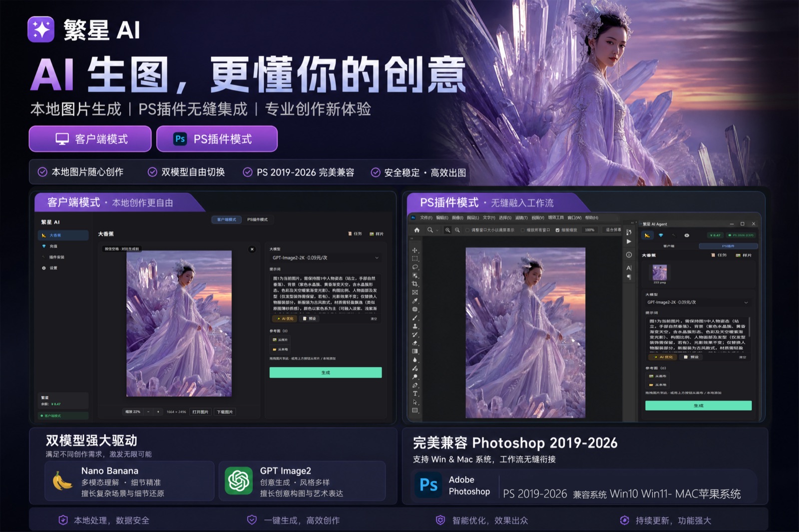This screenshot has width=799, height=532.
Task: Select the Rectangular Marquee tool
Action: [x=414, y=259]
